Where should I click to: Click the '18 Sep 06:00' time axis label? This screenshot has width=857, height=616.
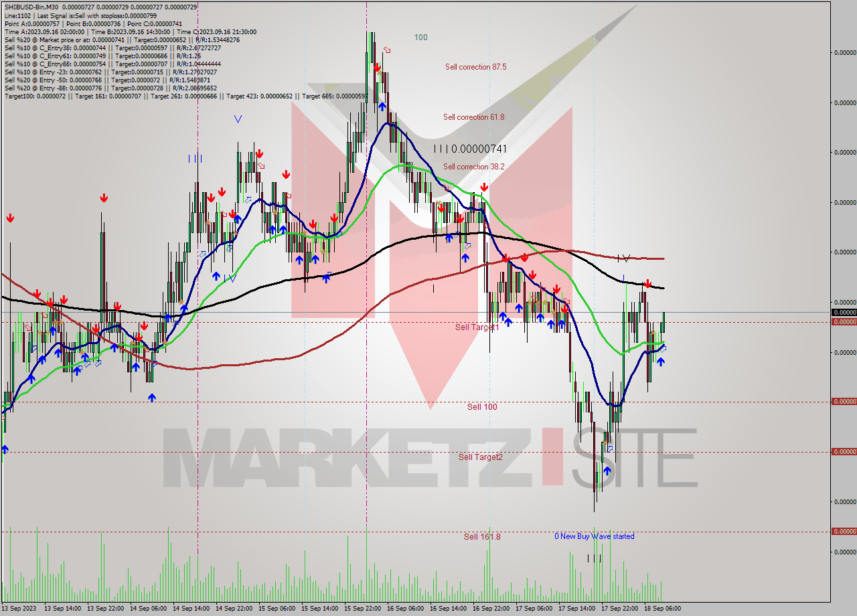tap(662, 609)
